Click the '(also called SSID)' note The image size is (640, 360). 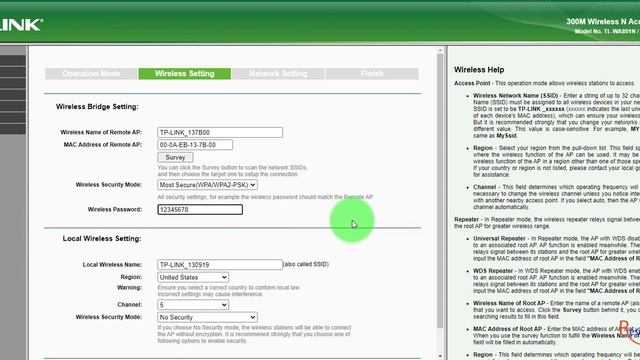[306, 264]
